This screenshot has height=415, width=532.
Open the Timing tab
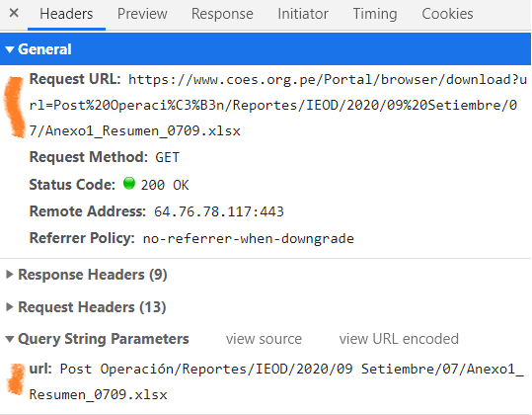point(375,14)
